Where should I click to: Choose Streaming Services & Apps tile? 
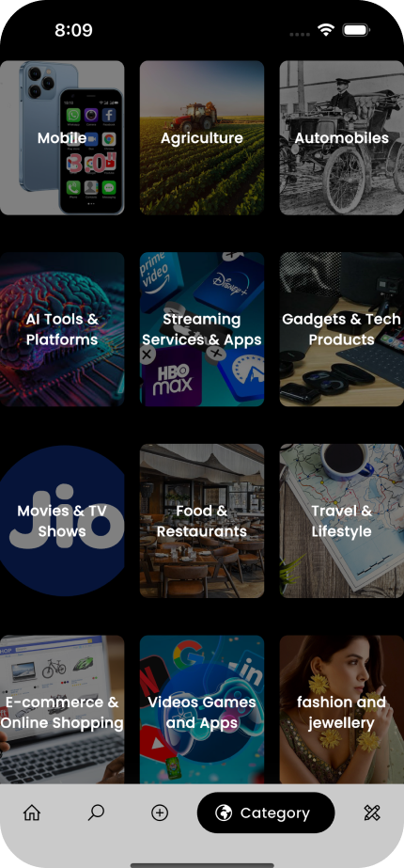[202, 329]
